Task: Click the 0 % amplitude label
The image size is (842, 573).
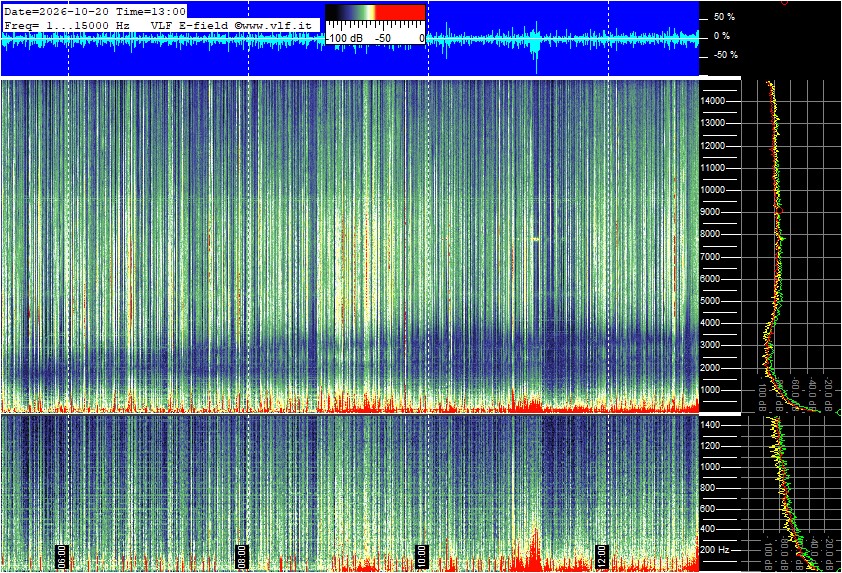Action: [722, 36]
